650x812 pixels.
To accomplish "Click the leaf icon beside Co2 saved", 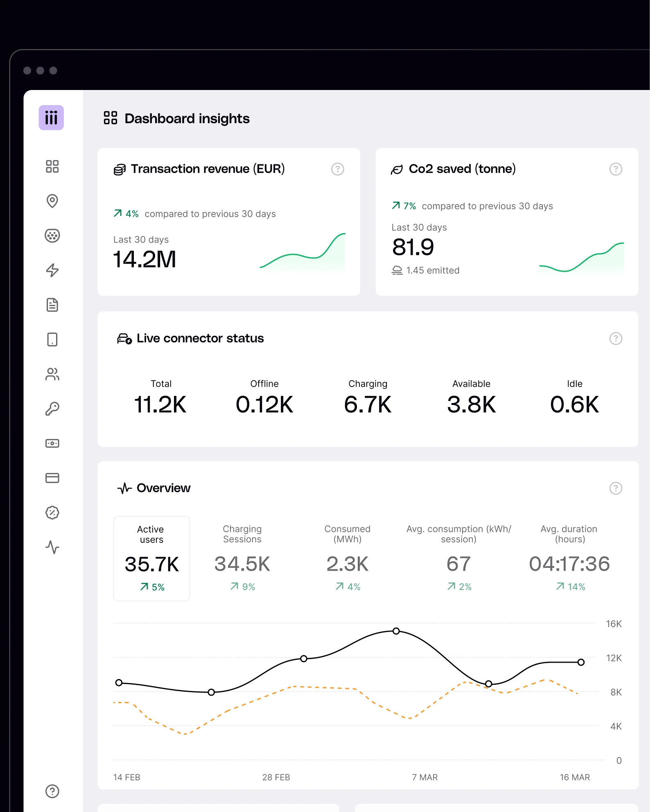I will 397,169.
